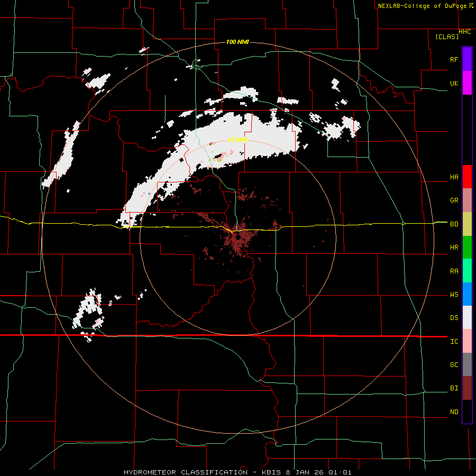Click the HR legend label
Image resolution: width=476 pixels, height=476 pixels.
click(454, 248)
